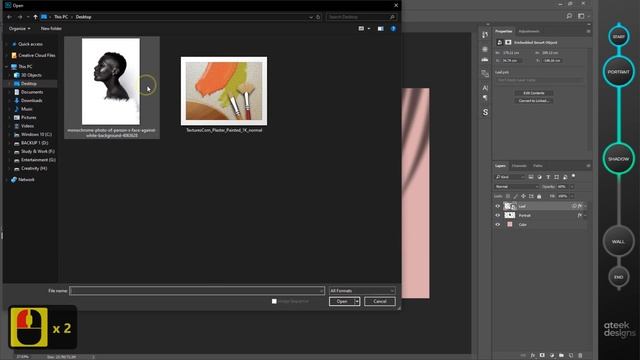This screenshot has height=360, width=640.
Task: Click the S plugin panel icon
Action: pos(485,112)
